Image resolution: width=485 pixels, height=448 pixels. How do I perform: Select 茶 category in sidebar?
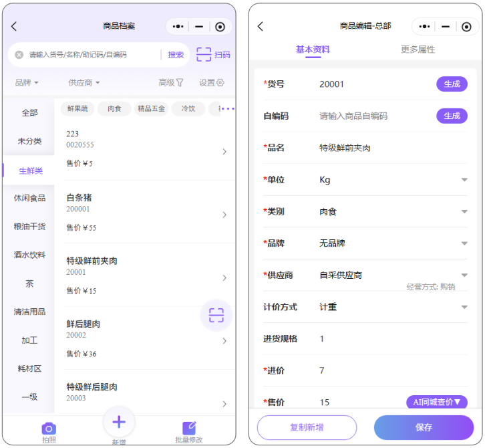[29, 284]
